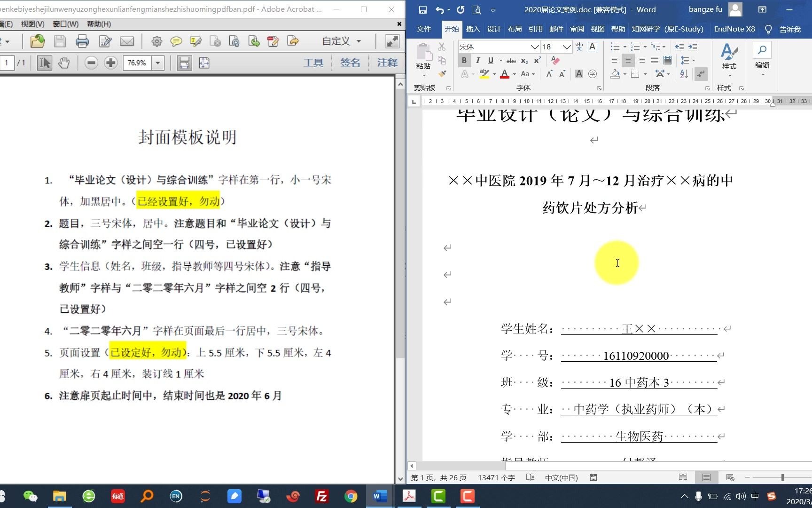This screenshot has height=508, width=812.
Task: Click the Print icon in Acrobat toolbar
Action: click(x=82, y=41)
